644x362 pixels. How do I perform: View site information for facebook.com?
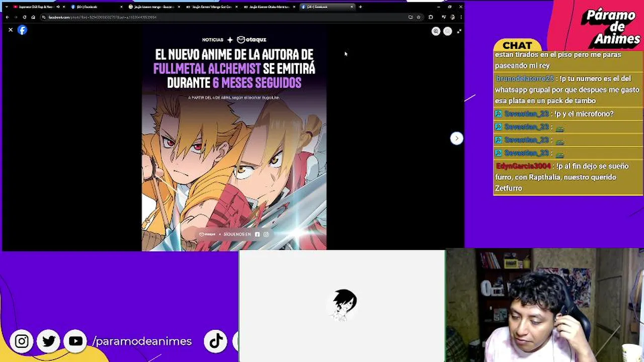pos(44,17)
